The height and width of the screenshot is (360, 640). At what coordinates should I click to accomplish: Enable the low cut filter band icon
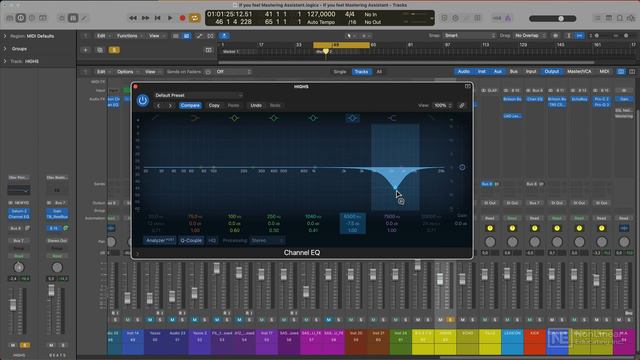(156, 118)
